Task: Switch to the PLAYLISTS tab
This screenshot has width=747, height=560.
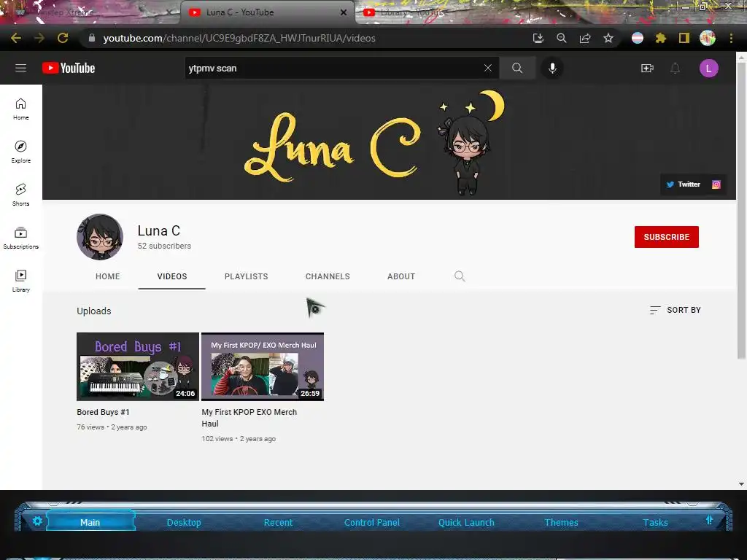Action: tap(247, 276)
